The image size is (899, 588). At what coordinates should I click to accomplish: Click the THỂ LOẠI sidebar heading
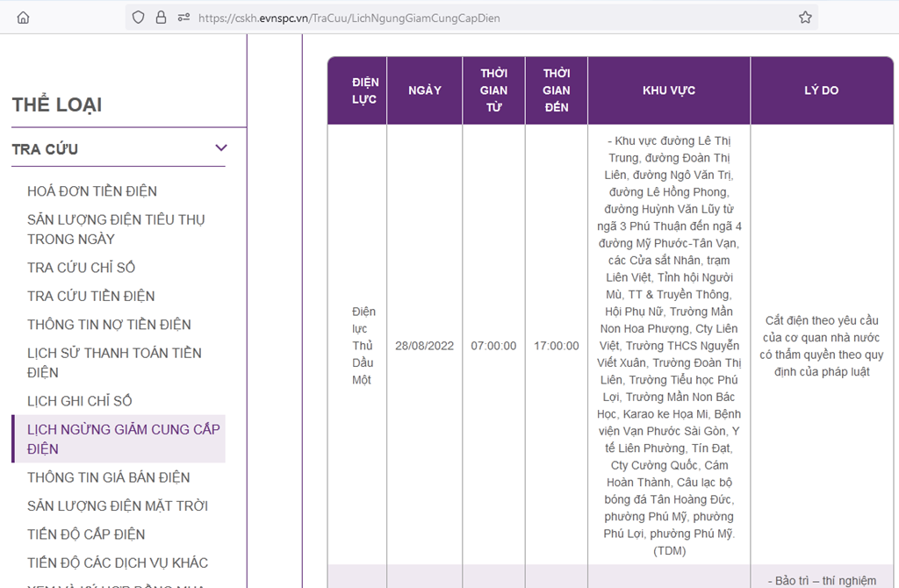click(x=57, y=105)
